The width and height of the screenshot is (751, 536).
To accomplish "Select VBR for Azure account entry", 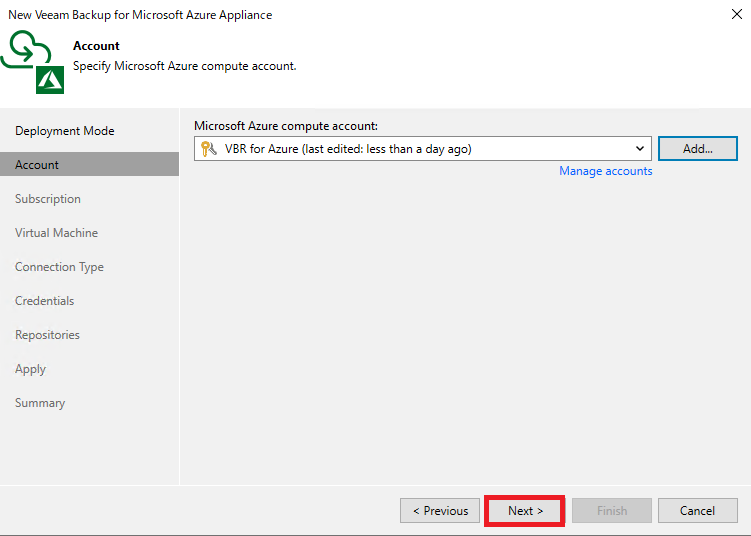I will [x=422, y=148].
